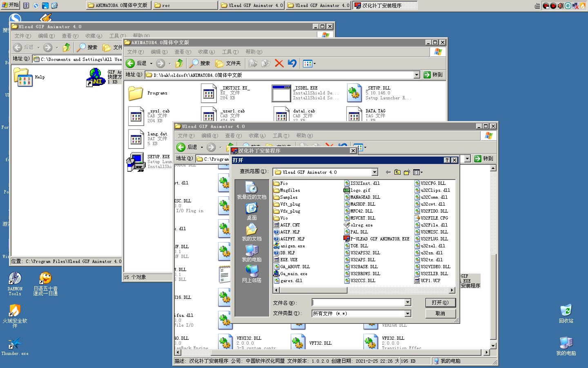
Task: Select UCP1.UCP in file list
Action: (428, 280)
